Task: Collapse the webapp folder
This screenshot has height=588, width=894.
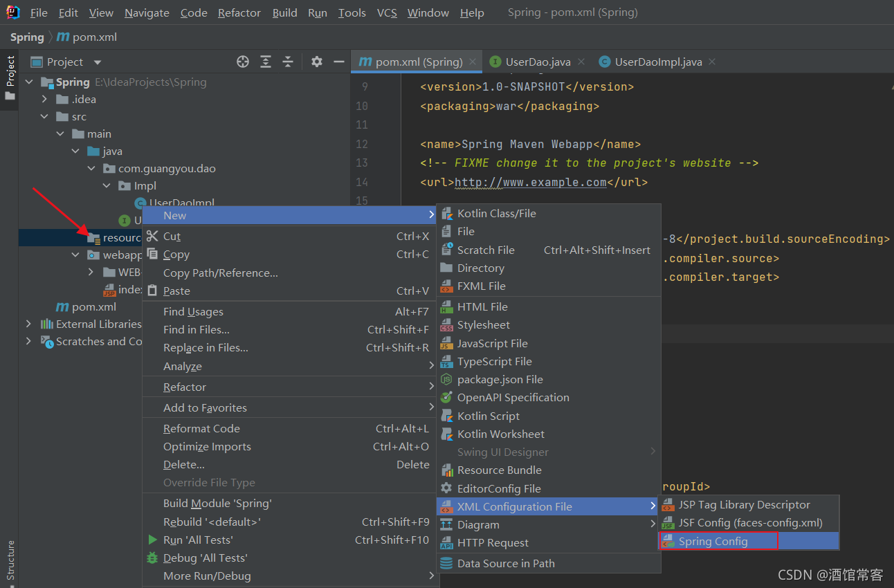Action: 75,255
